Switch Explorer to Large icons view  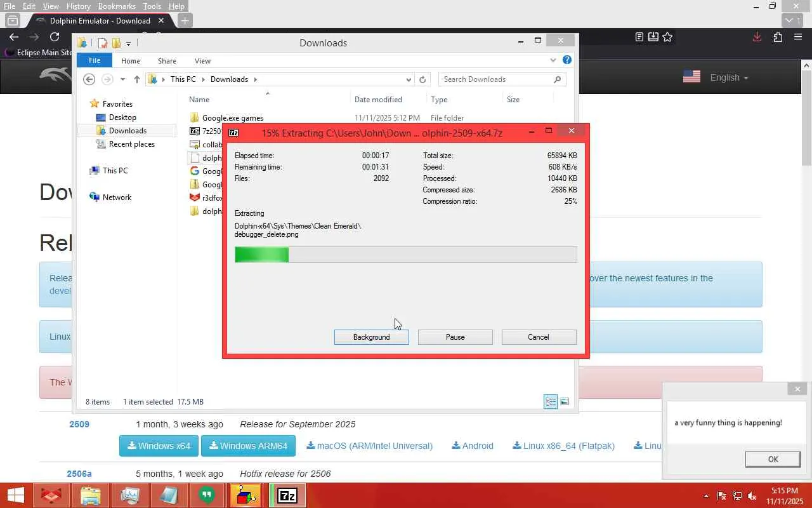pos(565,401)
